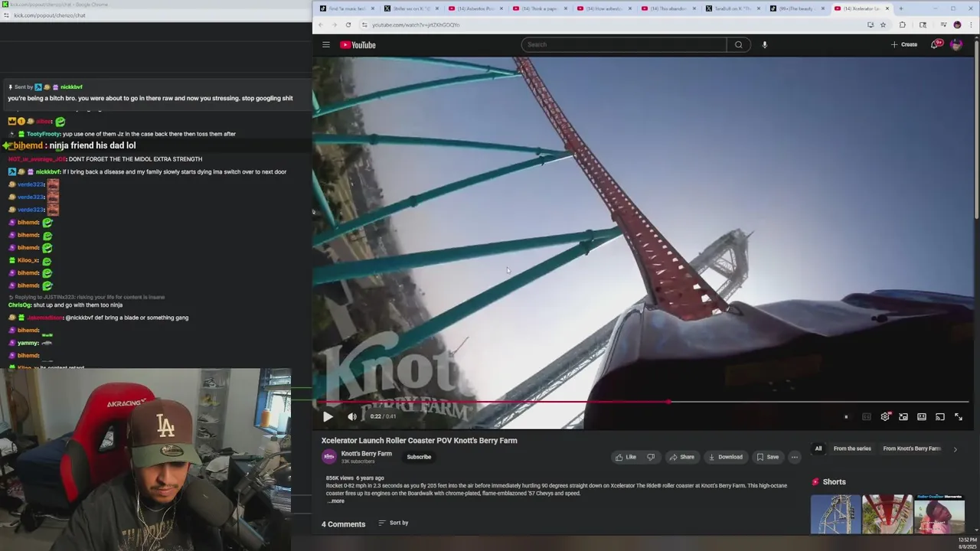Seek on the video progress bar
The image size is (980, 551).
coord(645,402)
